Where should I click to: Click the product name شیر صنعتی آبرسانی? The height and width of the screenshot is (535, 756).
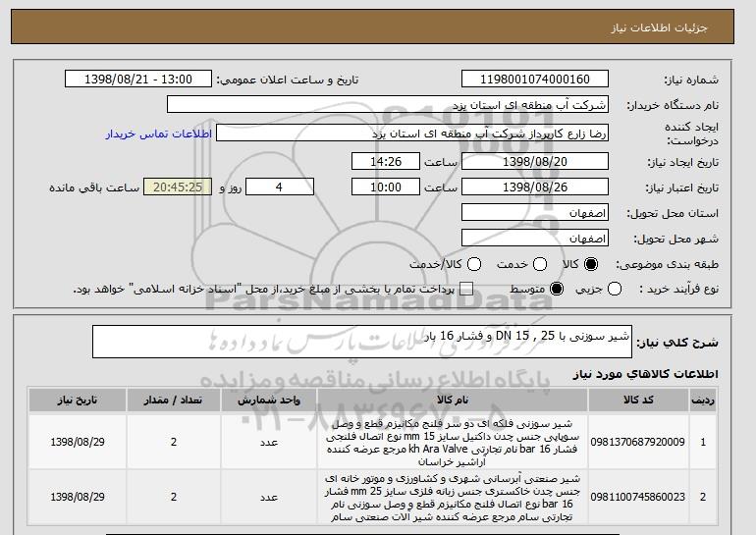453,498
